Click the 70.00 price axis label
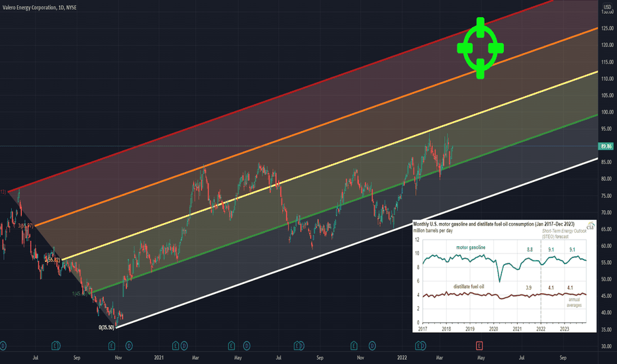Image resolution: width=617 pixels, height=364 pixels. (608, 212)
